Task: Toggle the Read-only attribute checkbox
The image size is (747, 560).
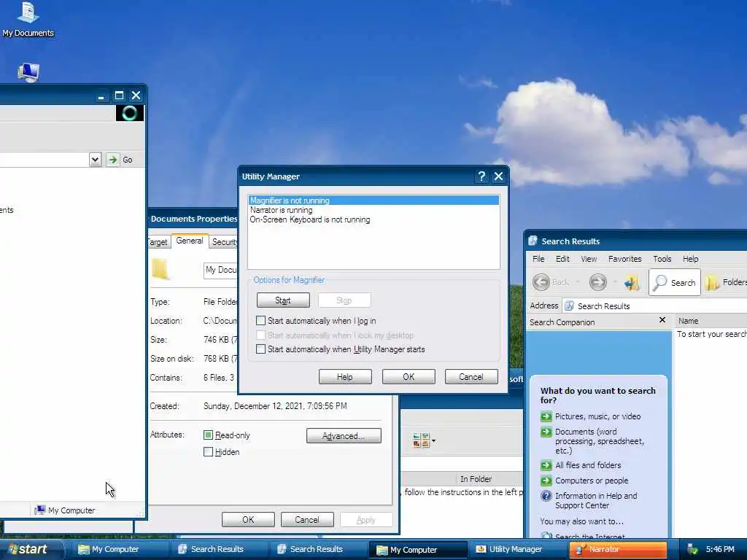Action: click(x=208, y=435)
